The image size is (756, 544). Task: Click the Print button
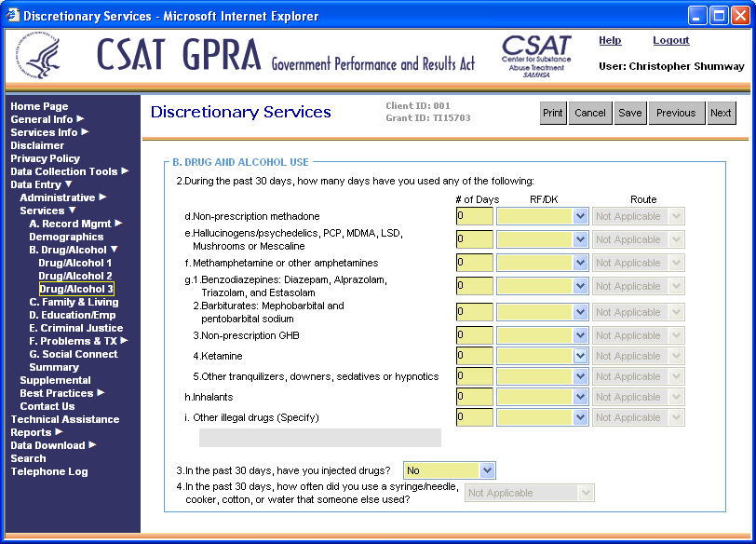(x=553, y=113)
